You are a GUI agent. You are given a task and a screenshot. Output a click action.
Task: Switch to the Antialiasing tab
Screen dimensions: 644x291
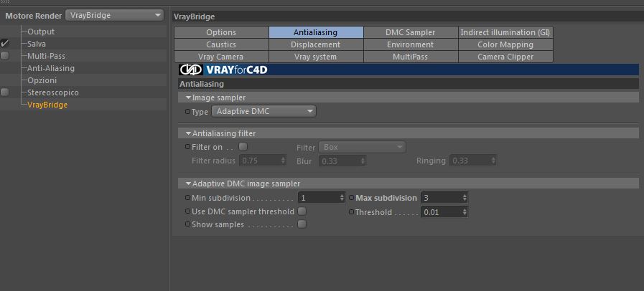pyautogui.click(x=316, y=32)
